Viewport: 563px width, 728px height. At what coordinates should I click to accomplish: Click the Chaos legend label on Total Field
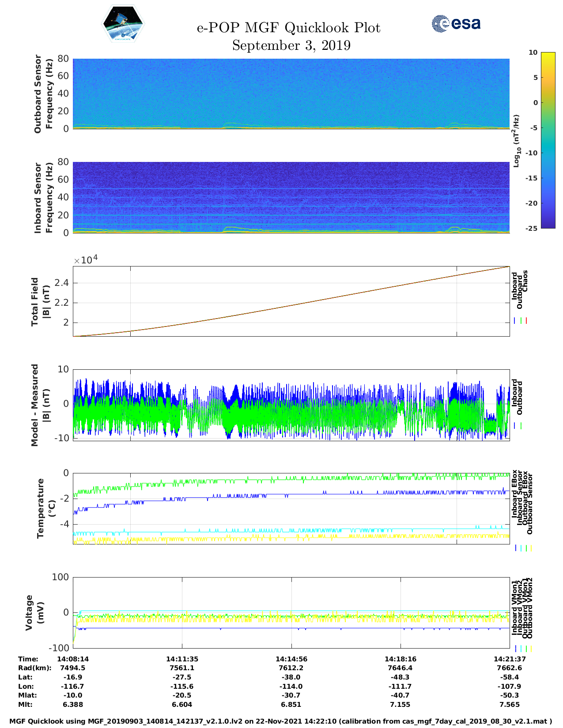(x=525, y=281)
